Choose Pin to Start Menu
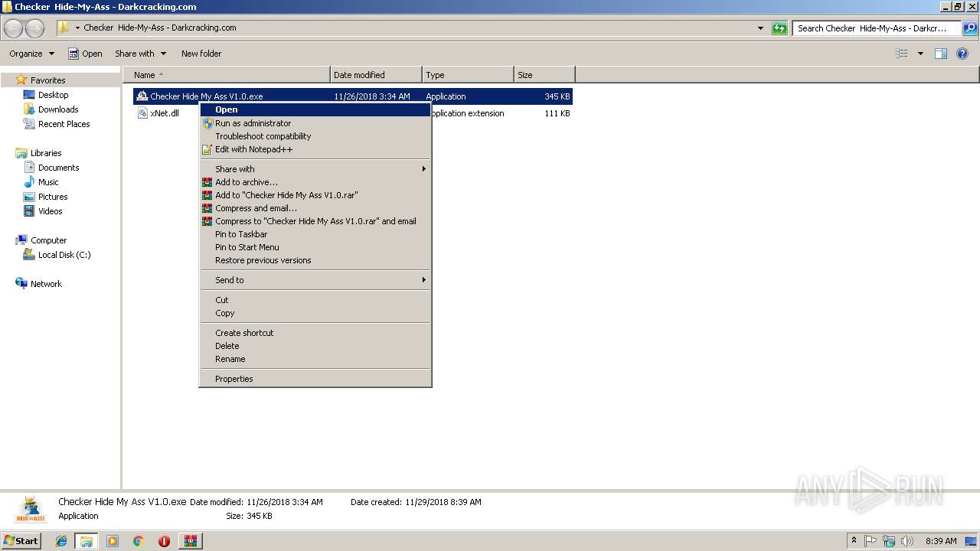980x551 pixels. [315, 247]
